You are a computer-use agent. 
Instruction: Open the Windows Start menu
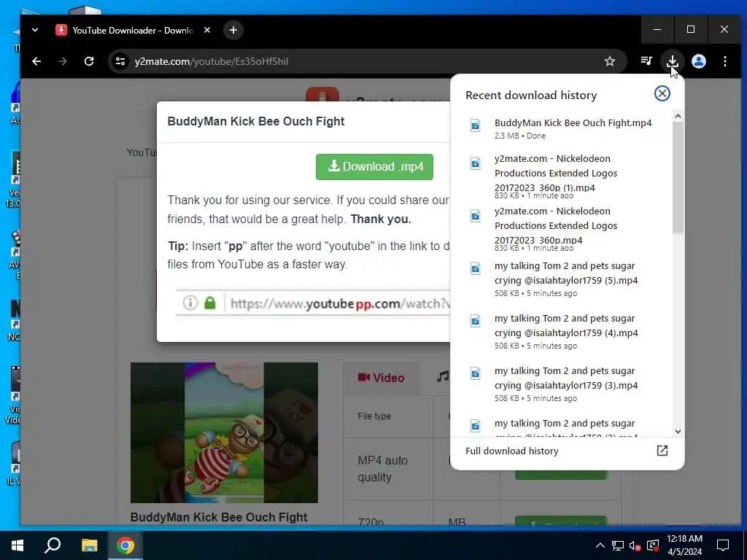pos(18,545)
